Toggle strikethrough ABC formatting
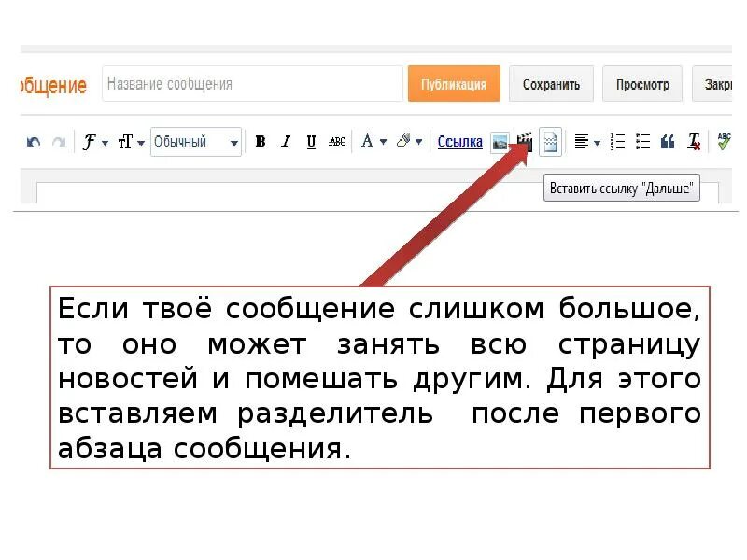 point(337,142)
